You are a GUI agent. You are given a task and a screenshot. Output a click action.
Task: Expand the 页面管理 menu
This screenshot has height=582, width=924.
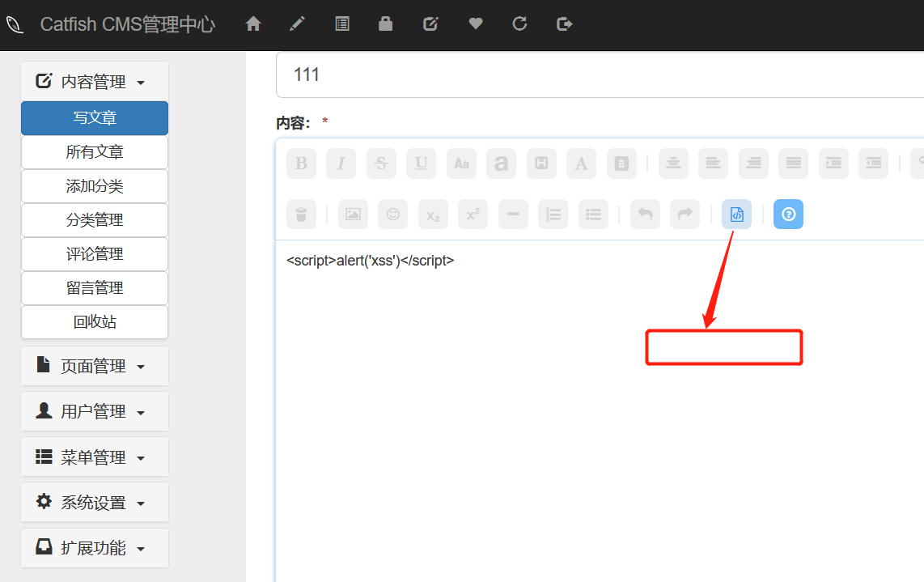[x=95, y=366]
